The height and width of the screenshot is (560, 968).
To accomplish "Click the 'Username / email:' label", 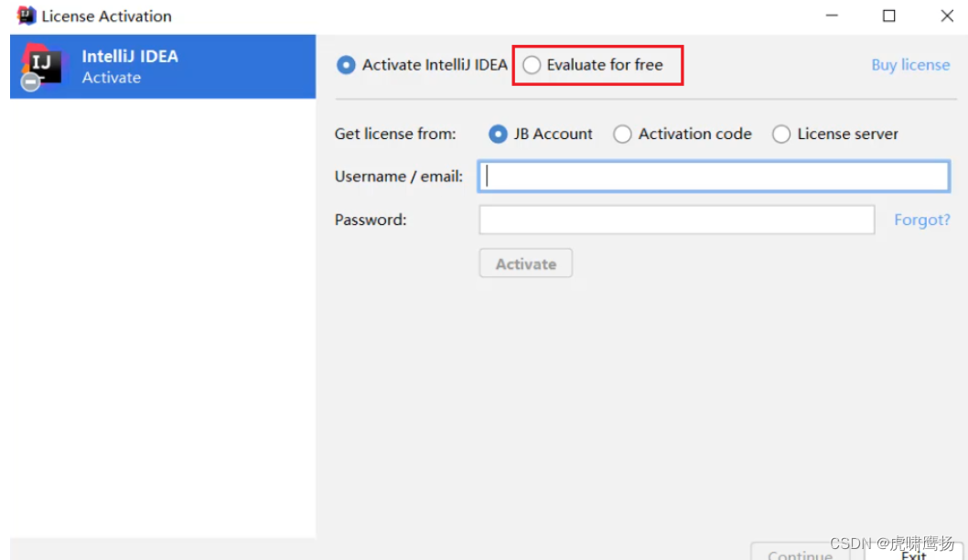I will (x=399, y=177).
